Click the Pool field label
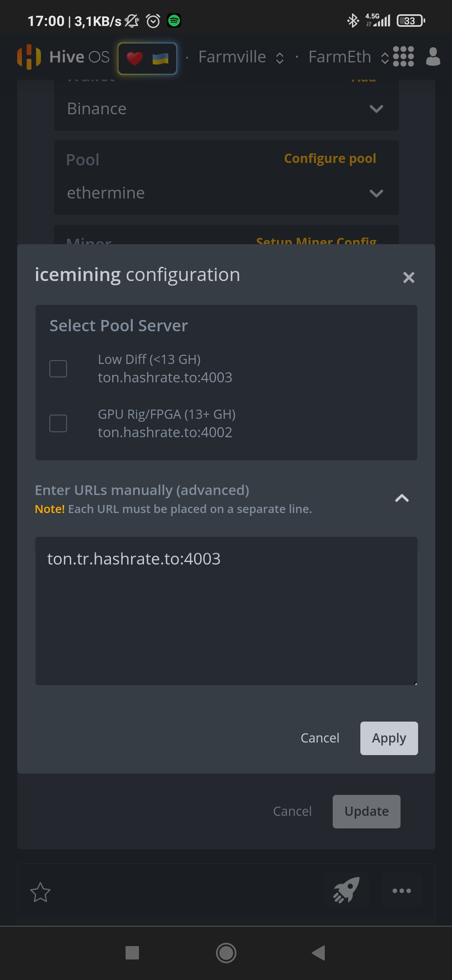452x980 pixels. pos(82,160)
